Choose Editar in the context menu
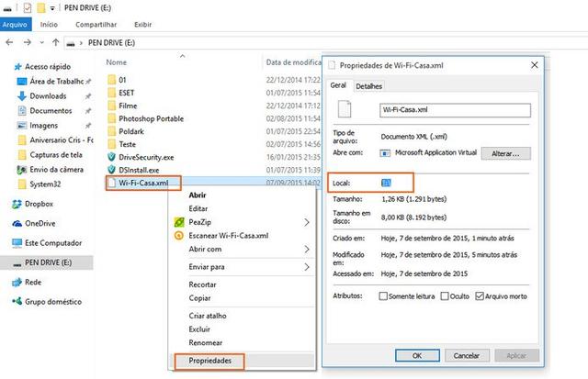 coord(198,208)
